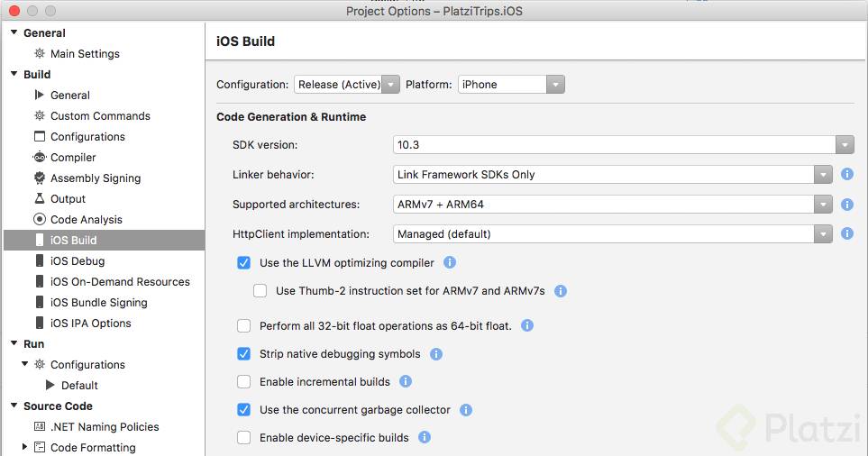Click the phone icon beside iOS Debug
Screen dimensions: 868x456
40,260
